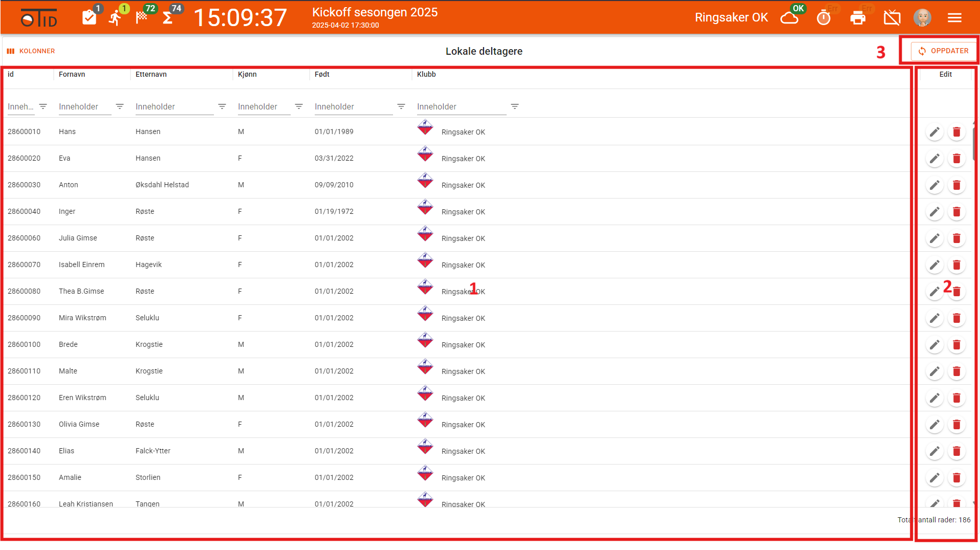The image size is (980, 550).
Task: Open filter options for Etternavn column
Action: click(222, 106)
